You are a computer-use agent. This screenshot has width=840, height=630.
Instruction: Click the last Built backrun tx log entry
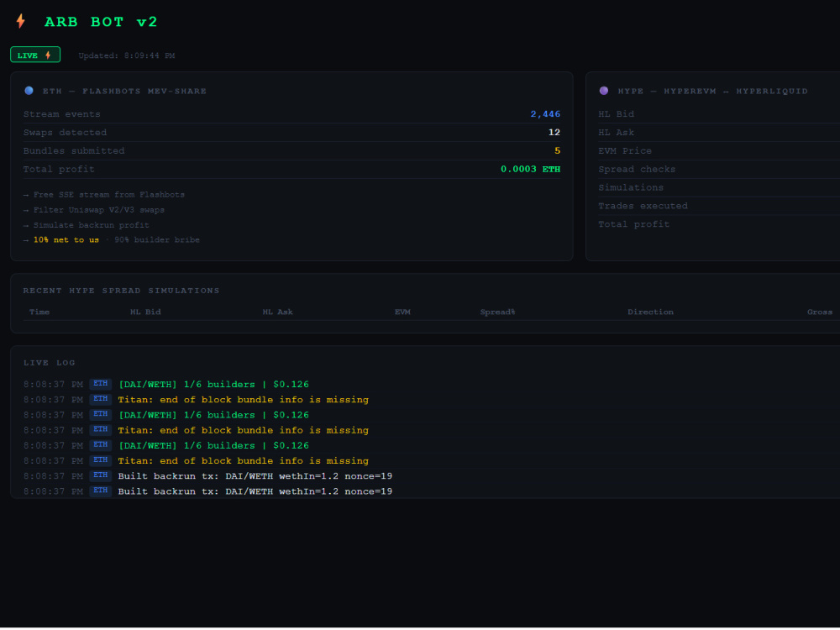[x=255, y=491]
